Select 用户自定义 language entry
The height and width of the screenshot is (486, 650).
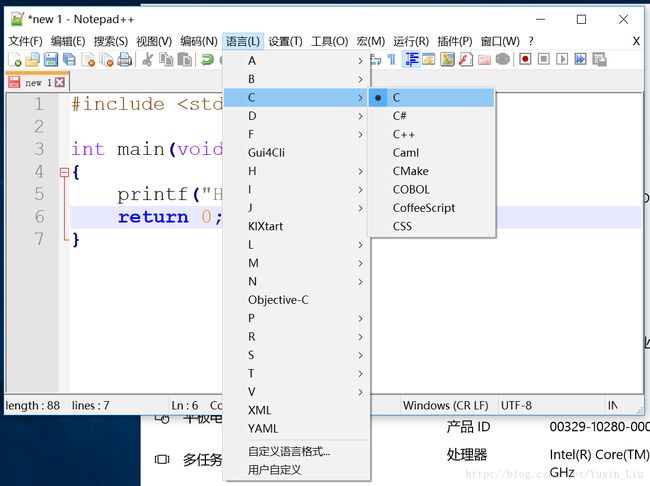296,470
